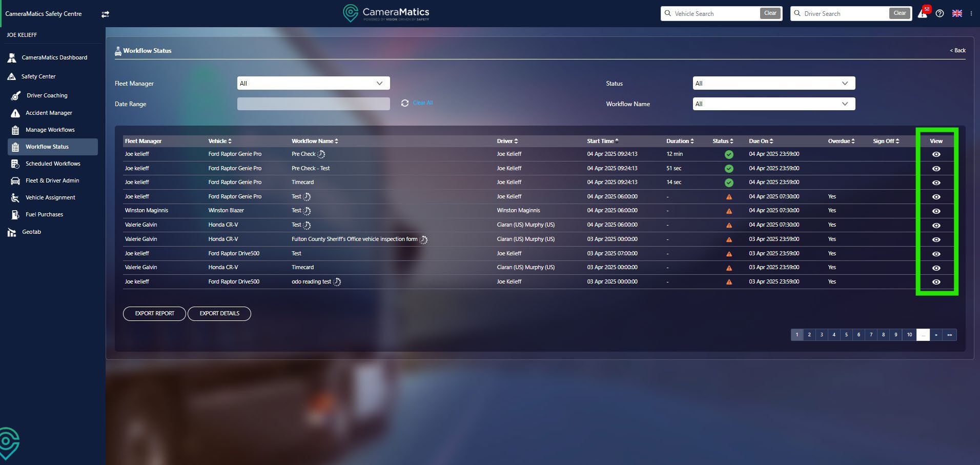Screen dimensions: 980x465
Task: View the Pre Check - Test workflow eye icon
Action: pyautogui.click(x=936, y=169)
